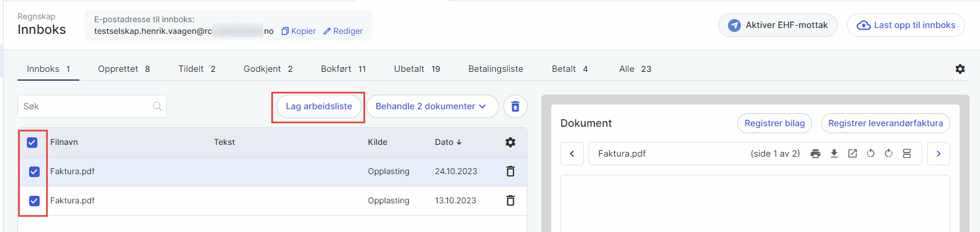
Task: Switch to Innboks tab
Action: coord(48,69)
